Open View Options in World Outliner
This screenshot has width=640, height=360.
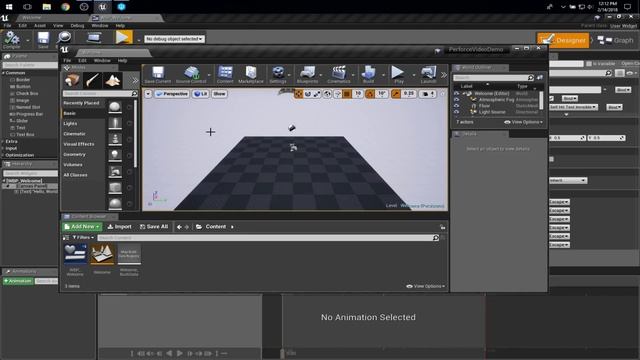pyautogui.click(x=523, y=122)
